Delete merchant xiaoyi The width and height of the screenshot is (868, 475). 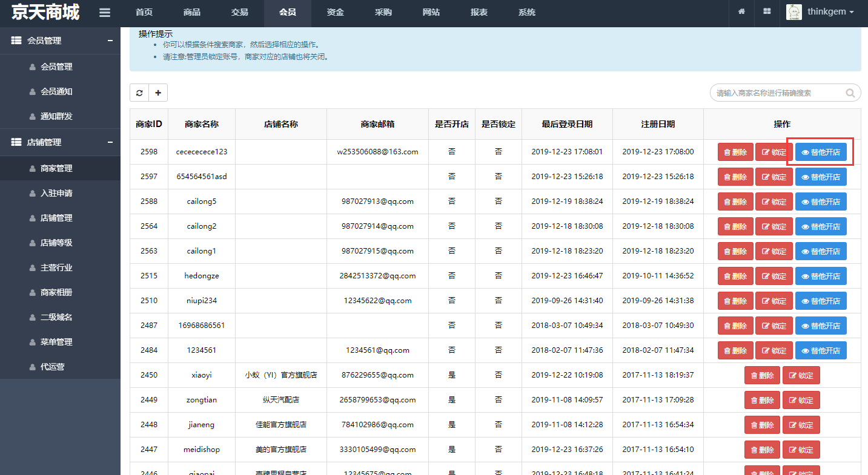[x=762, y=375]
